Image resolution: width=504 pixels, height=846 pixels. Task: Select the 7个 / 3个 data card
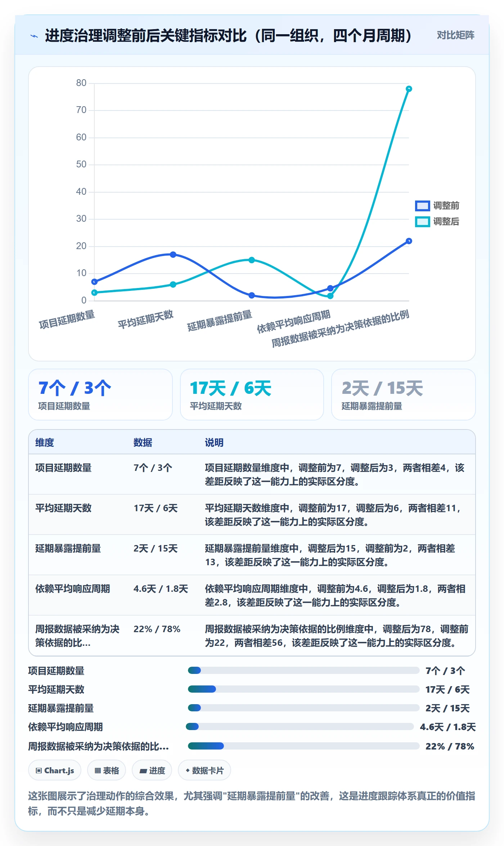(x=100, y=395)
